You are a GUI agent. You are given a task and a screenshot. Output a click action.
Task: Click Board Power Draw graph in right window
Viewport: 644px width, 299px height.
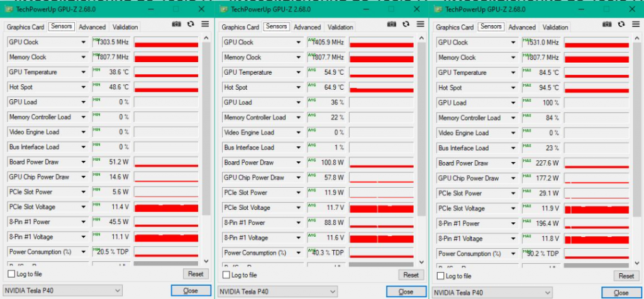click(x=597, y=163)
